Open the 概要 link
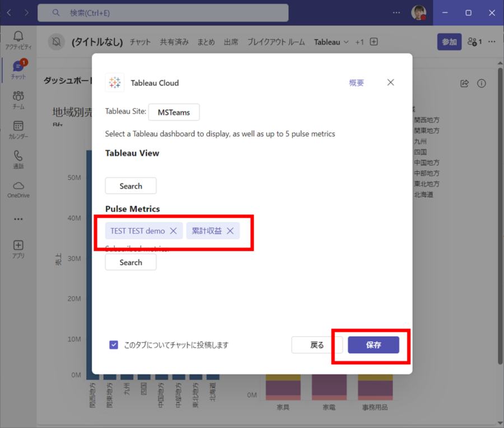Screen dimensions: 504x428 point(356,83)
